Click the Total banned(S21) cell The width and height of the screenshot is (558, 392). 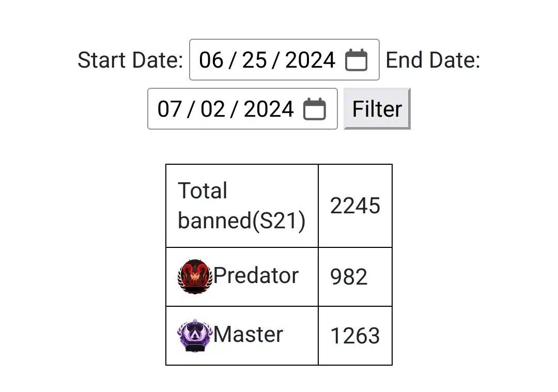coord(242,206)
